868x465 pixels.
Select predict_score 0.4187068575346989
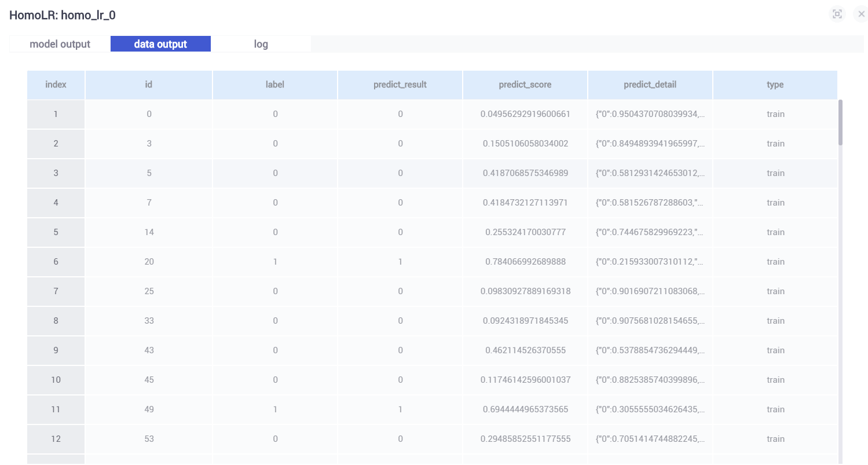(x=525, y=173)
